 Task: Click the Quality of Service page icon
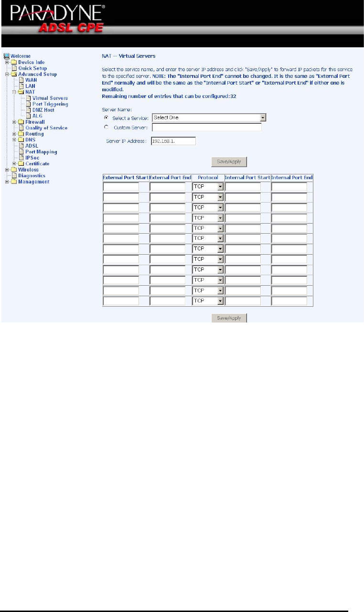[21, 128]
